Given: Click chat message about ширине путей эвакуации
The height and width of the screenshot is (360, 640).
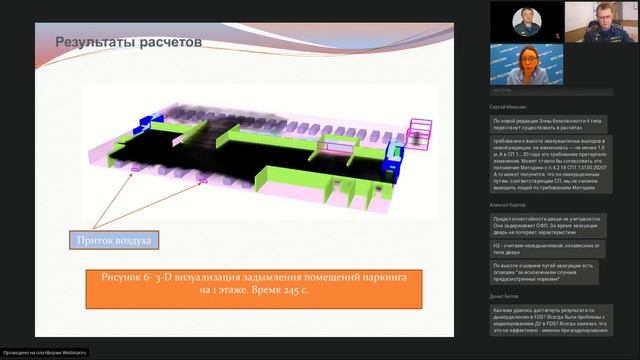Looking at the screenshot, I should [x=544, y=272].
